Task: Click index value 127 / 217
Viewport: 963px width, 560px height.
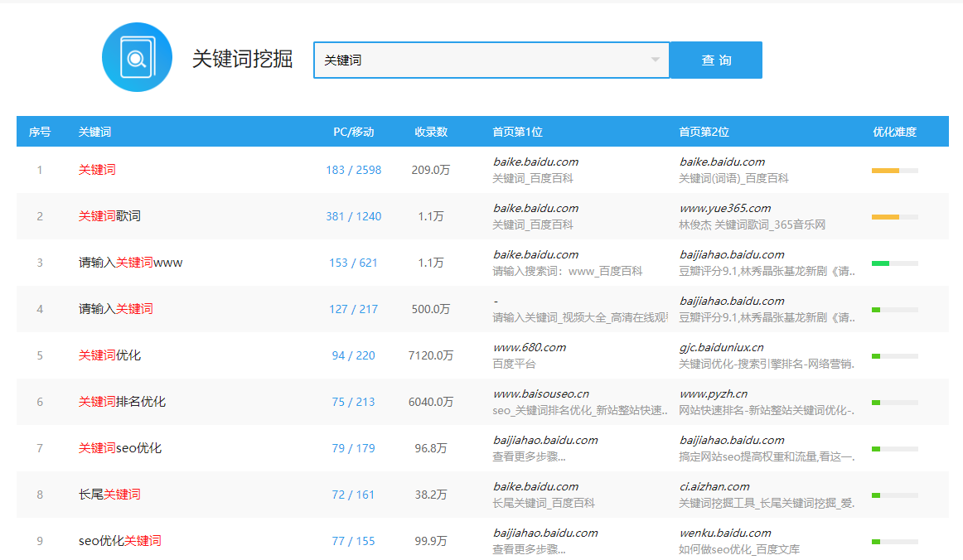Action: [x=353, y=309]
